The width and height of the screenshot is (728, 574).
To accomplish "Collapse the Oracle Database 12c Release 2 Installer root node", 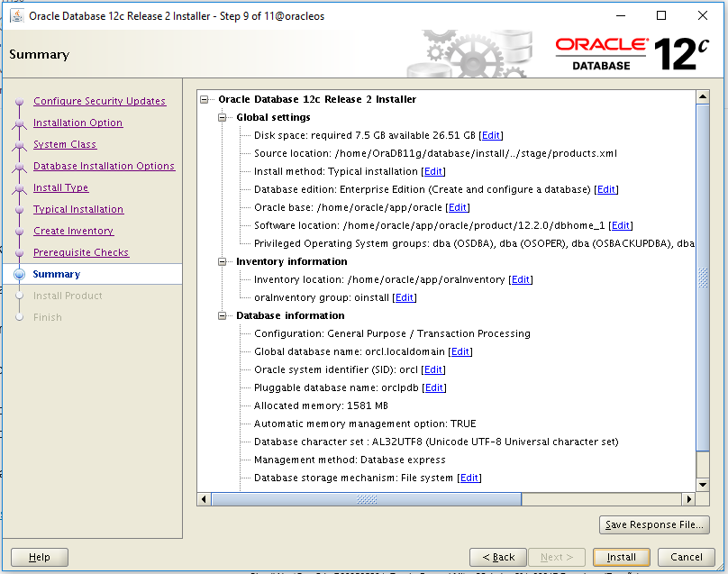I will 205,99.
